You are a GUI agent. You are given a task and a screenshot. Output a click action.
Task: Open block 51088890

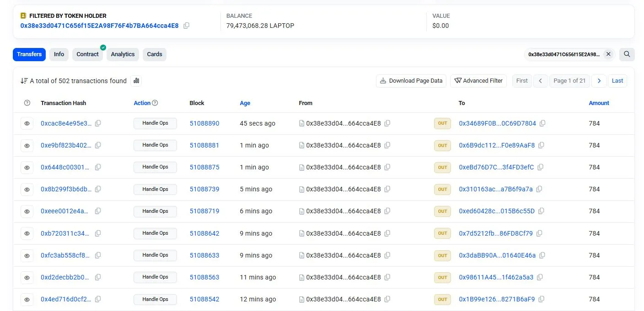coord(204,123)
